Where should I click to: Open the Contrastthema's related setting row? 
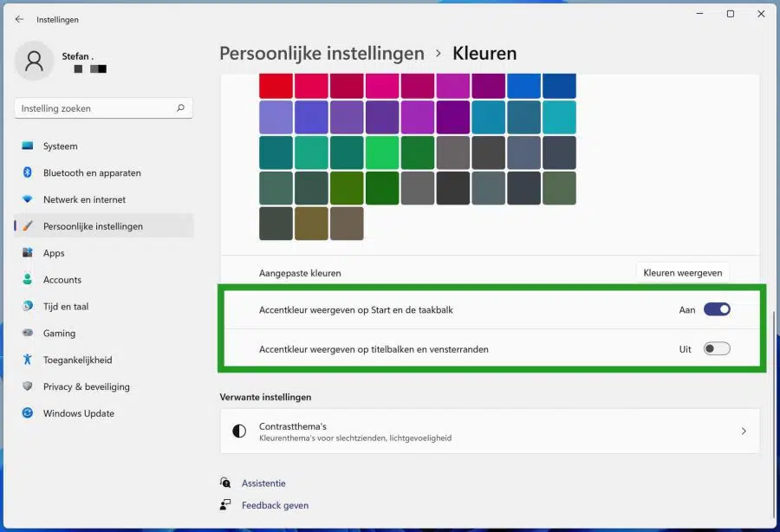tap(490, 431)
